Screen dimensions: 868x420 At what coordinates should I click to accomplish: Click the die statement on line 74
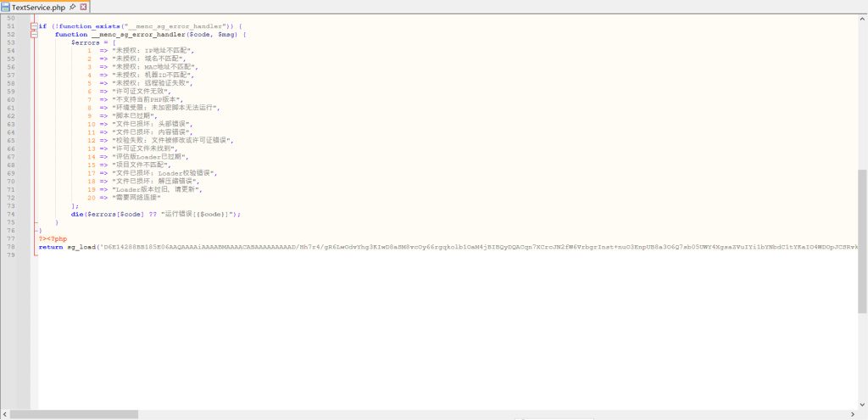(77, 214)
